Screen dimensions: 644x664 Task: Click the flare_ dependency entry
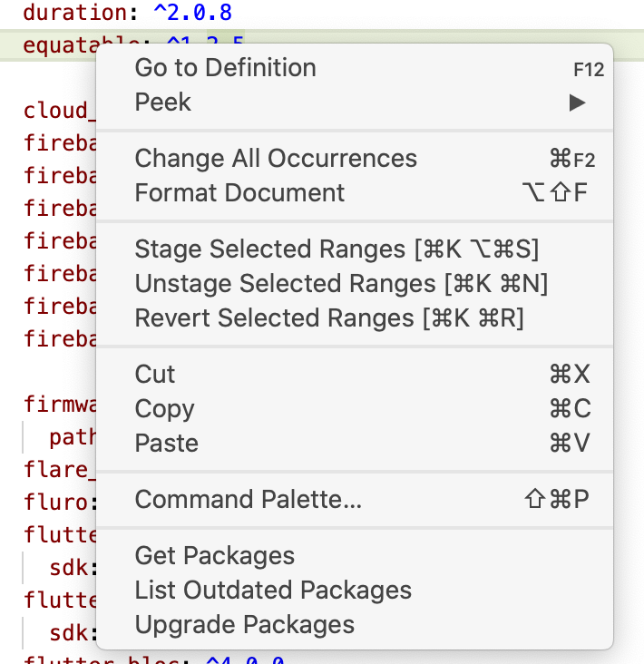(x=58, y=470)
